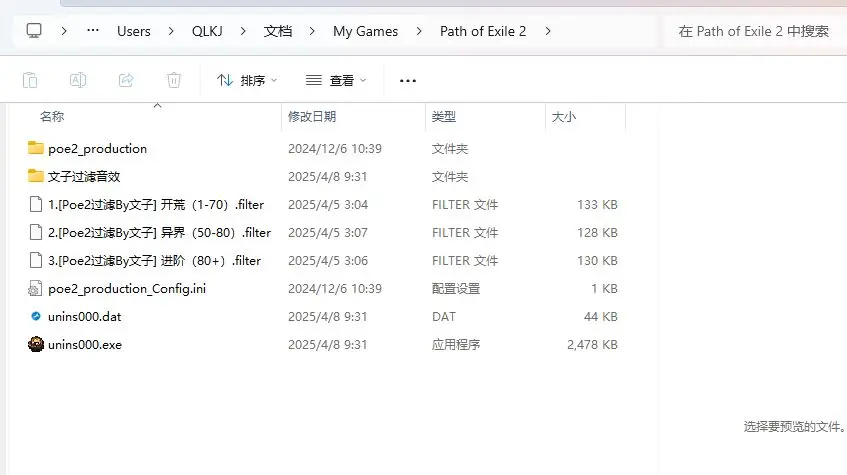The image size is (847, 475).
Task: Click the delete trash can icon
Action: (x=174, y=80)
